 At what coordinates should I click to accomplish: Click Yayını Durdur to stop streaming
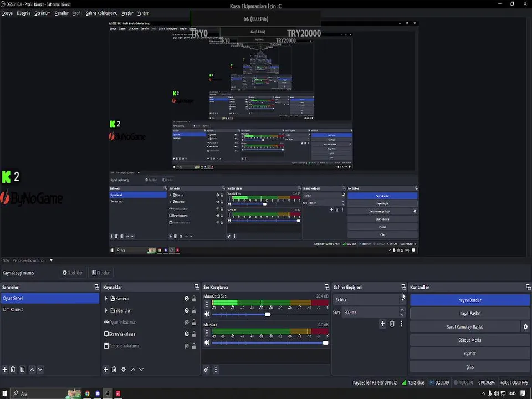(x=470, y=300)
